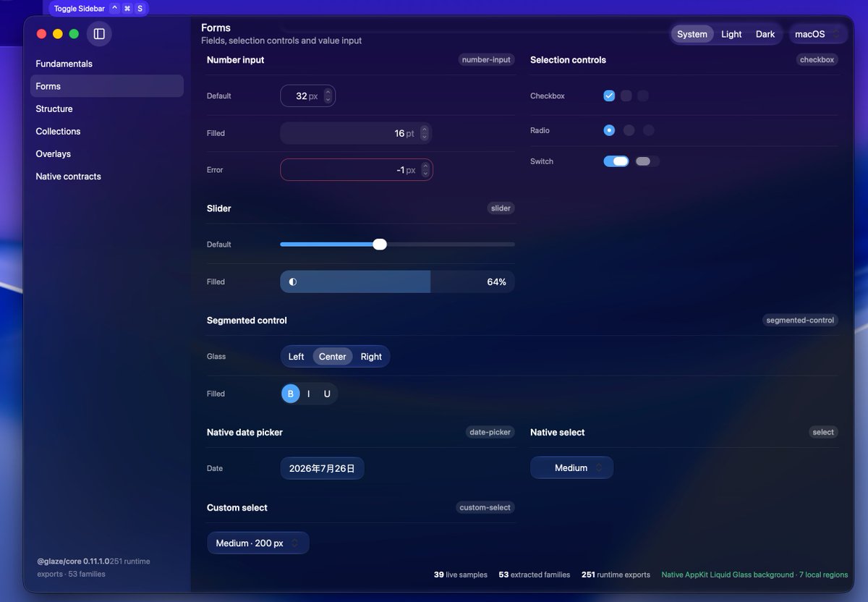Viewport: 868px width, 602px height.
Task: Open Native contracts in the sidebar
Action: (x=107, y=176)
